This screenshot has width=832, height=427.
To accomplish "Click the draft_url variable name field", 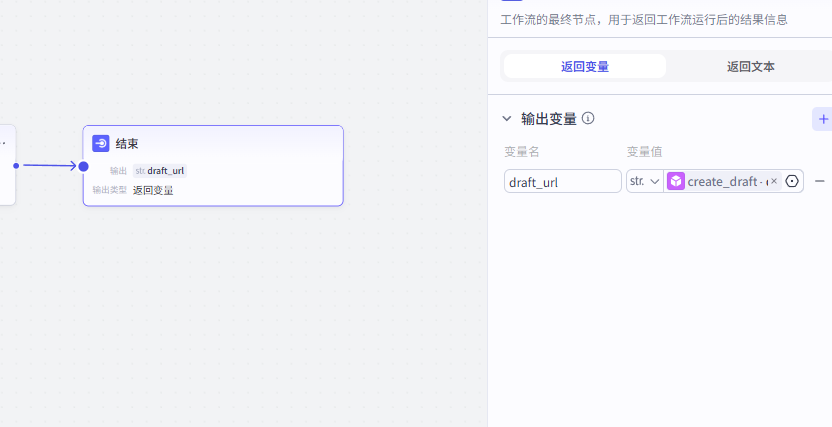I will [562, 181].
